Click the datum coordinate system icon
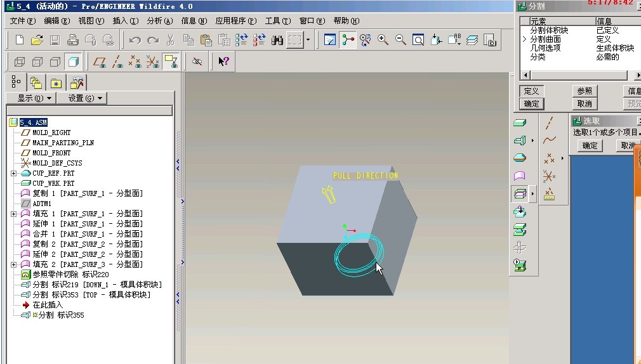Viewport: 641px width, 364px height. coord(549,176)
